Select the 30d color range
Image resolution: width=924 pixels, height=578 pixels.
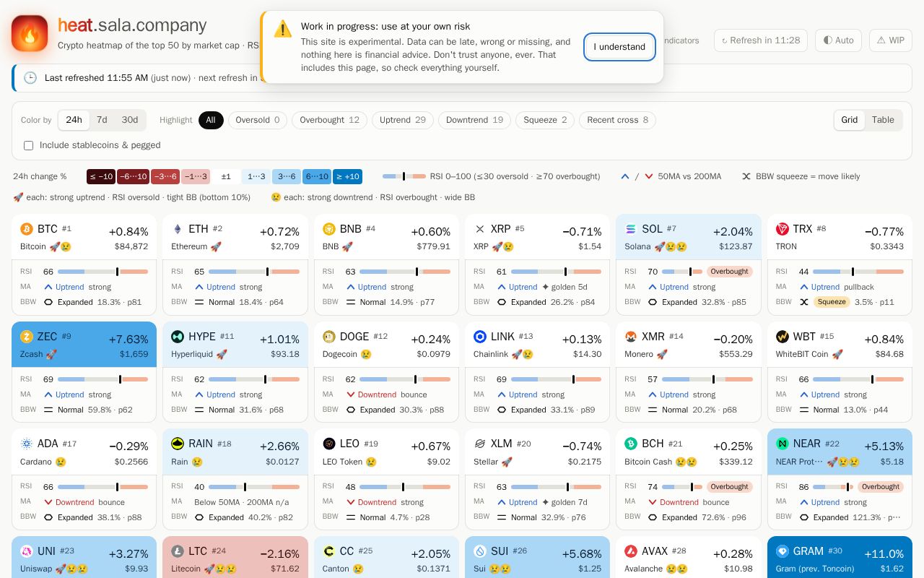(x=130, y=120)
